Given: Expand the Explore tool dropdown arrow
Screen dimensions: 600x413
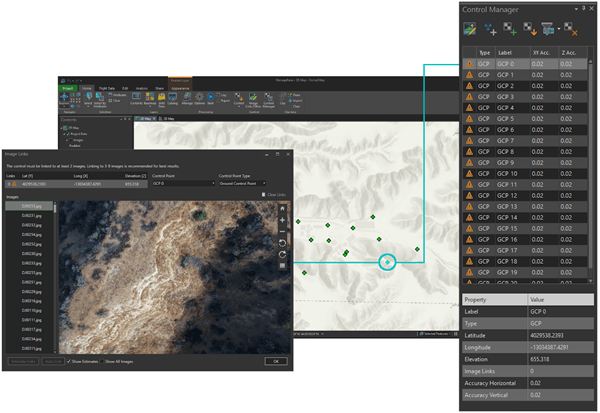Looking at the screenshot, I should pyautogui.click(x=64, y=106).
